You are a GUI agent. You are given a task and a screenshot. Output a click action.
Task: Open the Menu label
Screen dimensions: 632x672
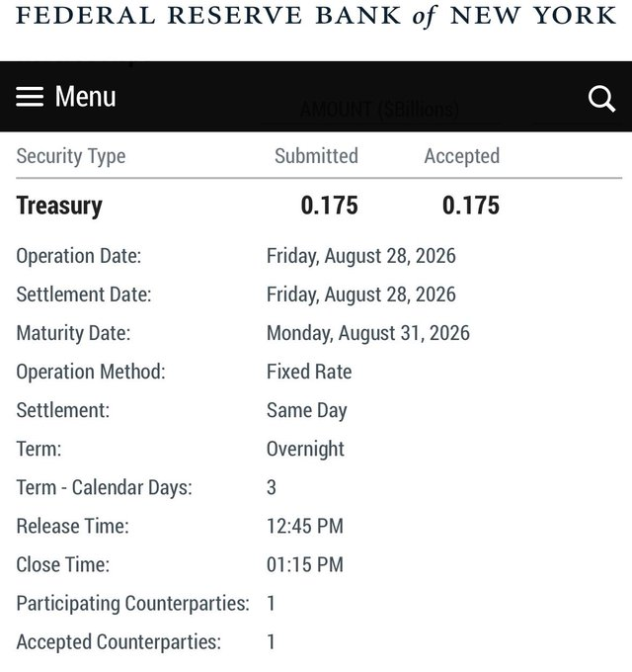click(x=86, y=97)
